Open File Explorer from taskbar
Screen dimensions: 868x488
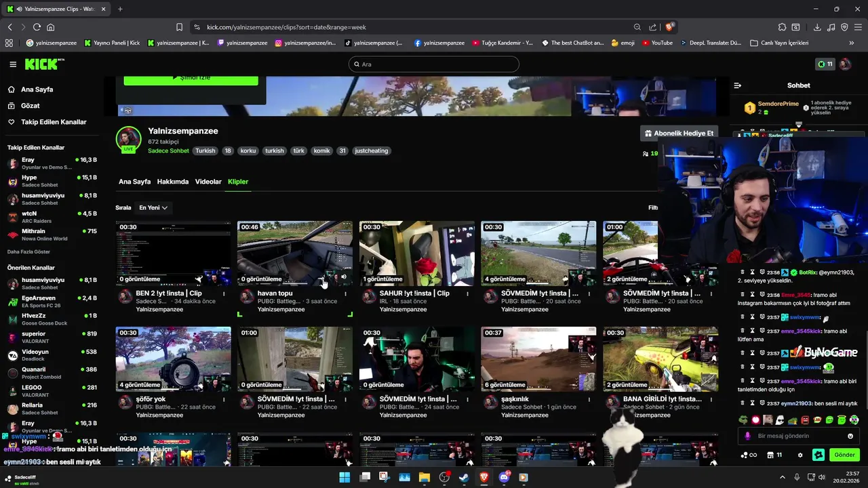pyautogui.click(x=424, y=477)
